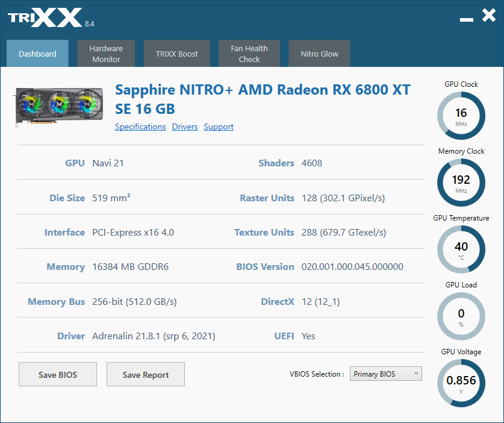Expand the VBIOS Selection dropdown
The height and width of the screenshot is (423, 504).
click(386, 374)
